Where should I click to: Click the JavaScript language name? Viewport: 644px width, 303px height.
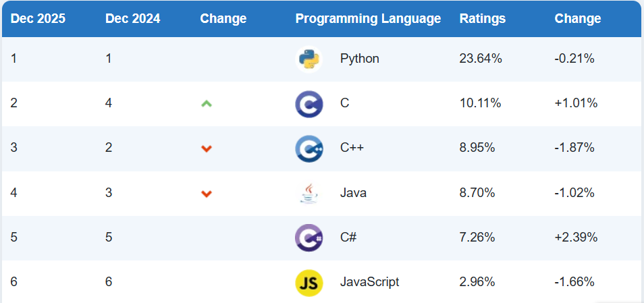[x=369, y=282]
